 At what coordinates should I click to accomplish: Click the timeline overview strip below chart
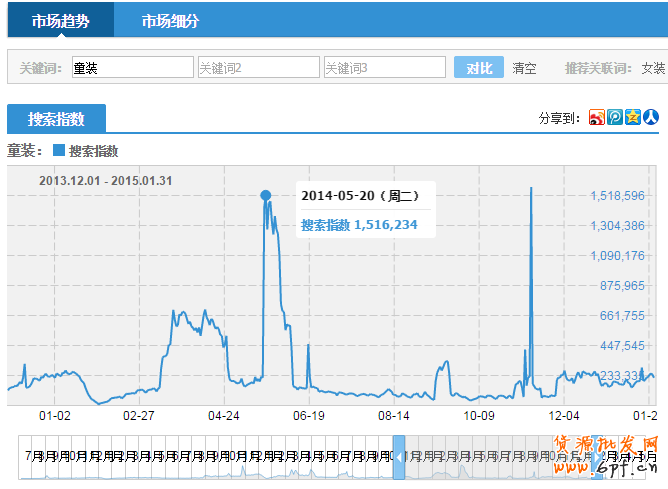[200, 458]
